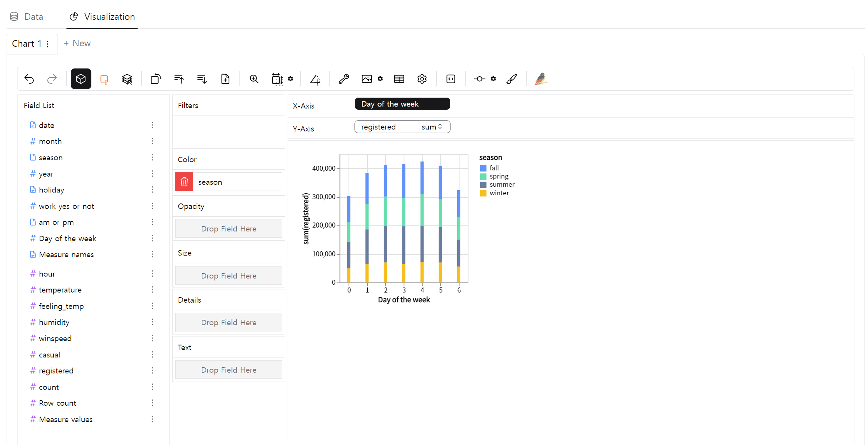The image size is (868, 445).
Task: Click the fall color swatch in legend
Action: click(x=483, y=168)
